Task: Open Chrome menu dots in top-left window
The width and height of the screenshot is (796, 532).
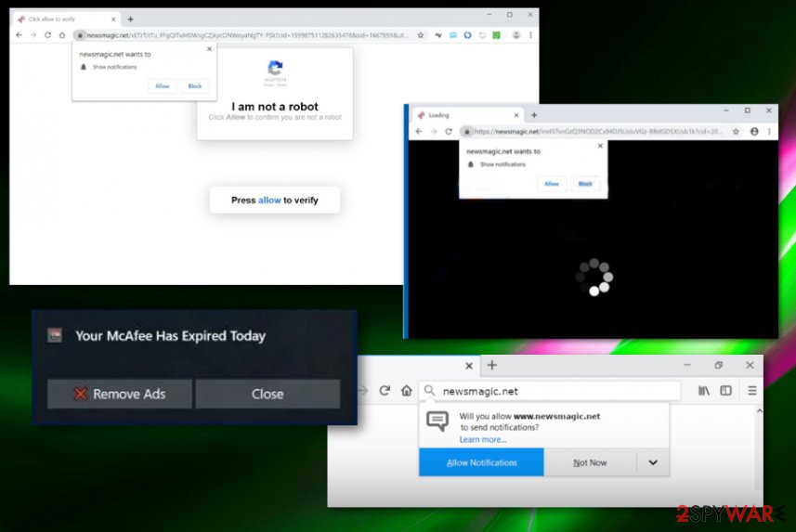Action: (530, 35)
